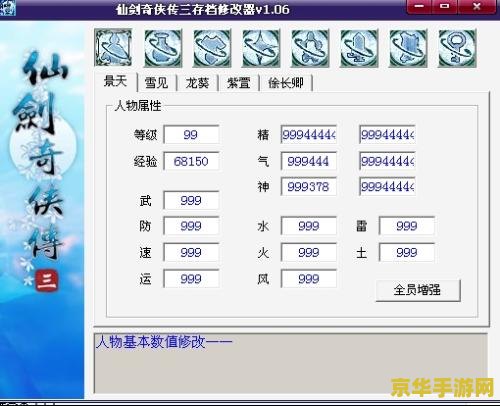Click the 神 field showing 999378
The image size is (500, 406).
[x=309, y=186]
